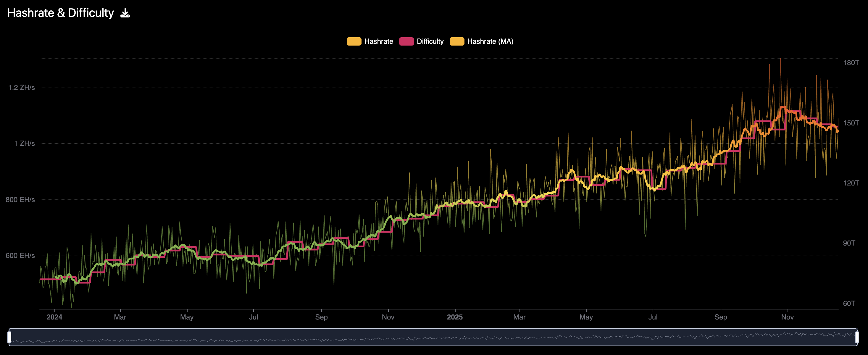Viewport: 868px width, 355px height.
Task: Click the yellow swatch next to the Hashrate legend
Action: [x=354, y=41]
